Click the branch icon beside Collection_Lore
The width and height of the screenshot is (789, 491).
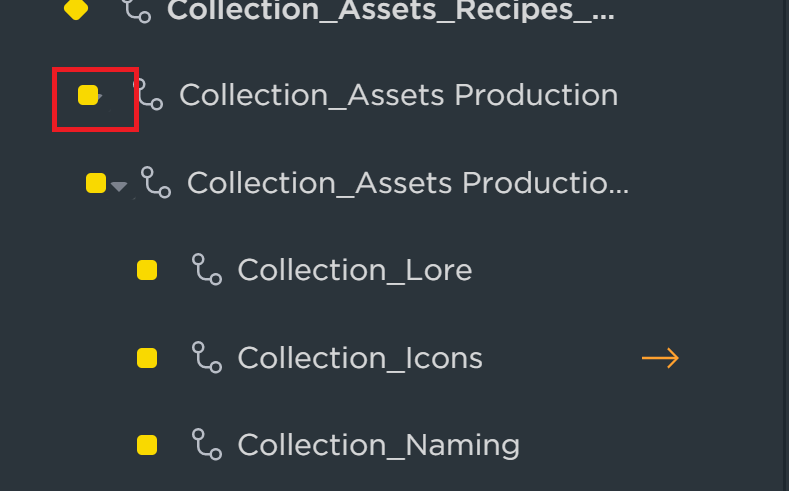click(x=207, y=270)
